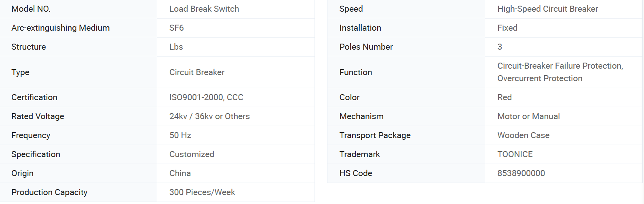Click the "Wooden Case" transport package value
Viewport: 644px width, 204px height.
(523, 135)
